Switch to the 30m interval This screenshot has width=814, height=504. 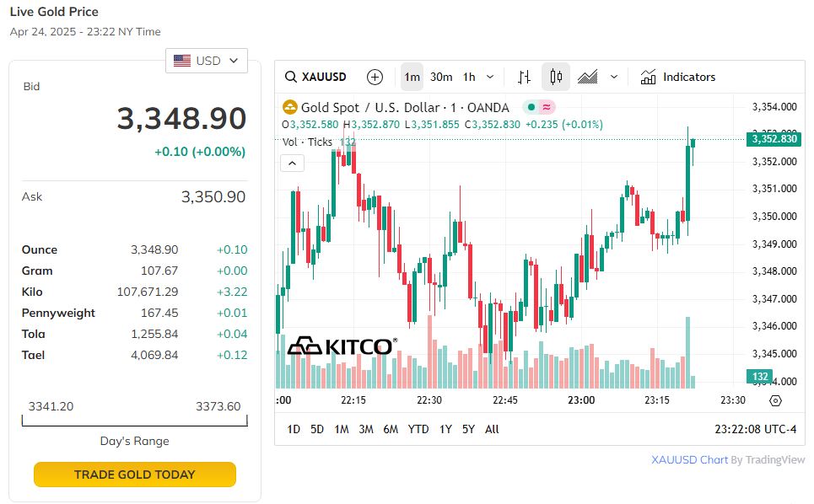pos(441,77)
